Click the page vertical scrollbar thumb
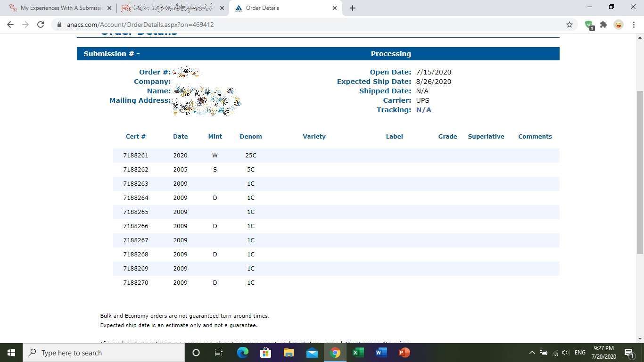Screen dimensions: 644x362 (x=640, y=173)
